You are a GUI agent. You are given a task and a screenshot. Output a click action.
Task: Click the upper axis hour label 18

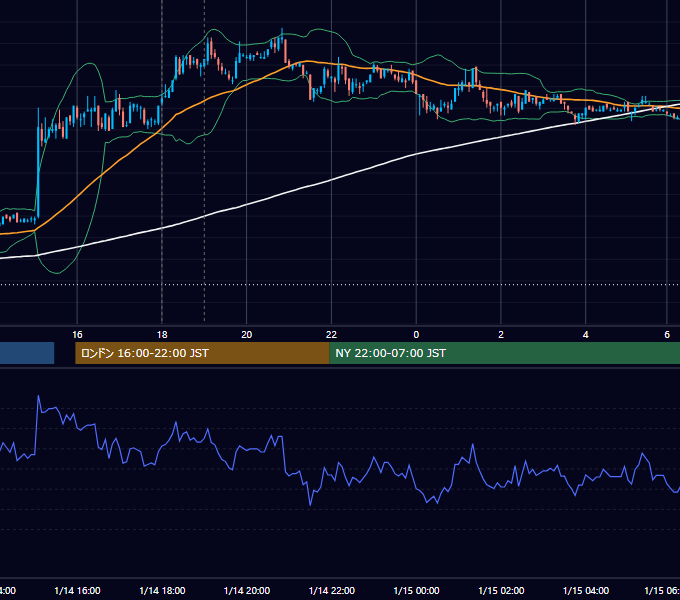click(x=162, y=335)
